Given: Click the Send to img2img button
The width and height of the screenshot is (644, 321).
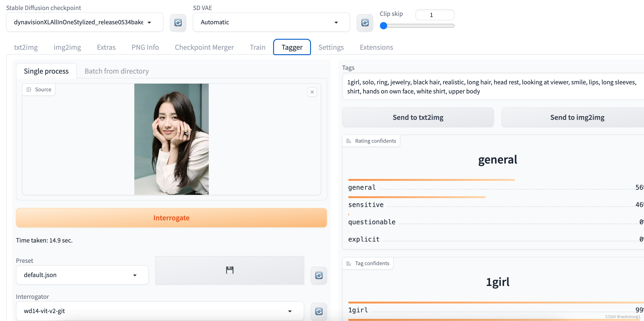Looking at the screenshot, I should tap(577, 117).
